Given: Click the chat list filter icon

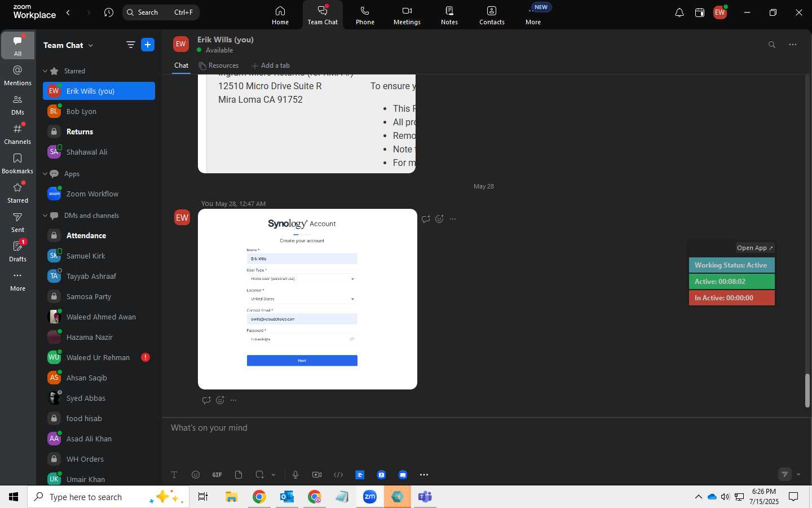Looking at the screenshot, I should [131, 45].
